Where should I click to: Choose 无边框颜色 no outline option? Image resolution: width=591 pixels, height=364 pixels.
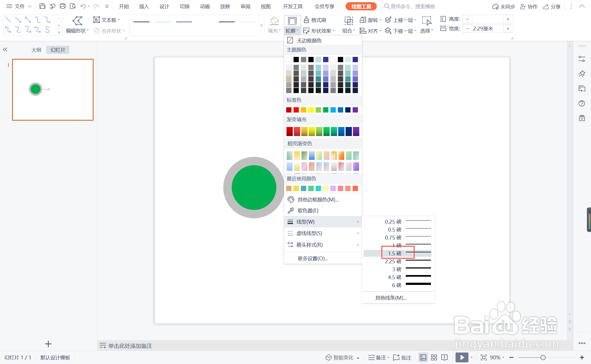point(323,40)
